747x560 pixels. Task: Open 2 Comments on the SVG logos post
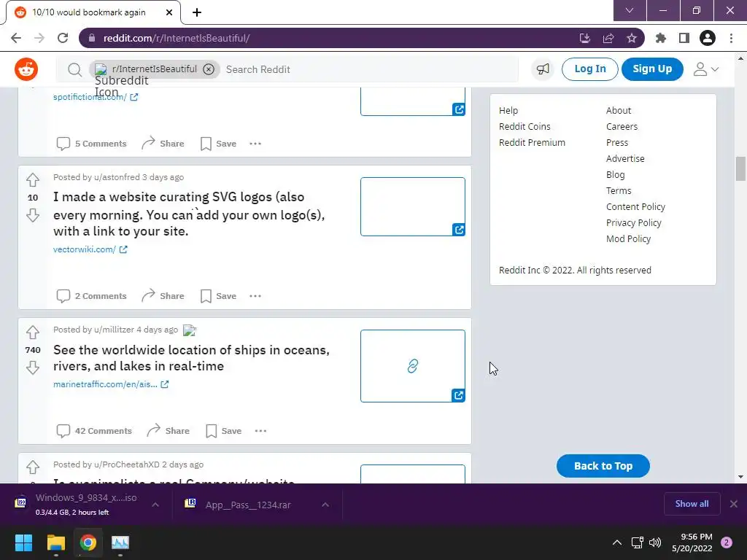point(91,296)
